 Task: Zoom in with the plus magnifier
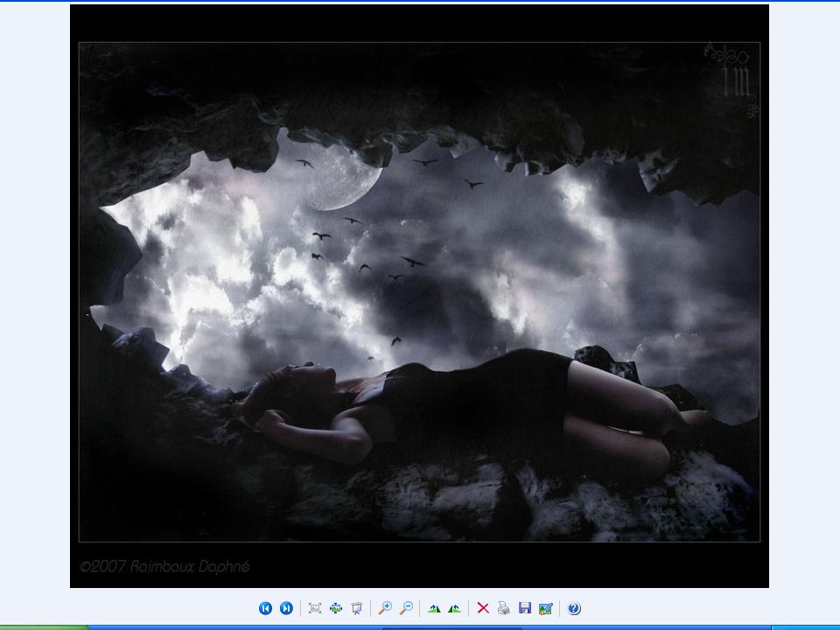(385, 607)
